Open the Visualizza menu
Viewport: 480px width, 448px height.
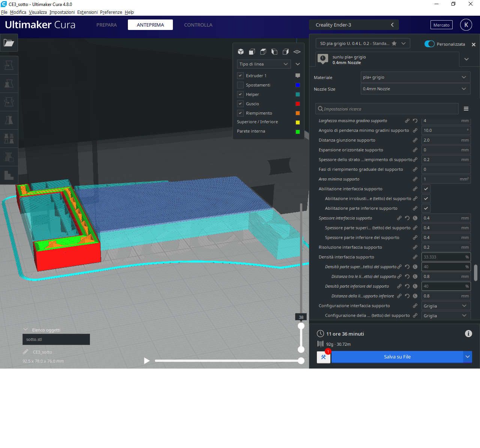[38, 12]
